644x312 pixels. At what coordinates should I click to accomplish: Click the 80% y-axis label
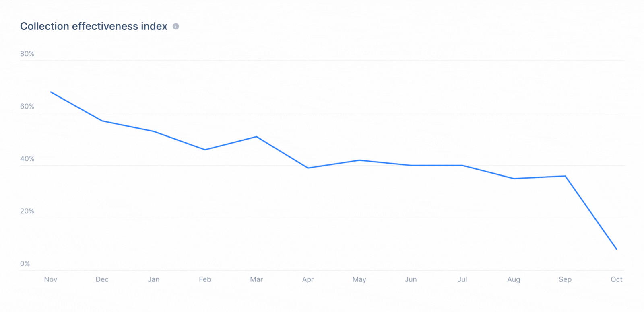click(x=27, y=54)
